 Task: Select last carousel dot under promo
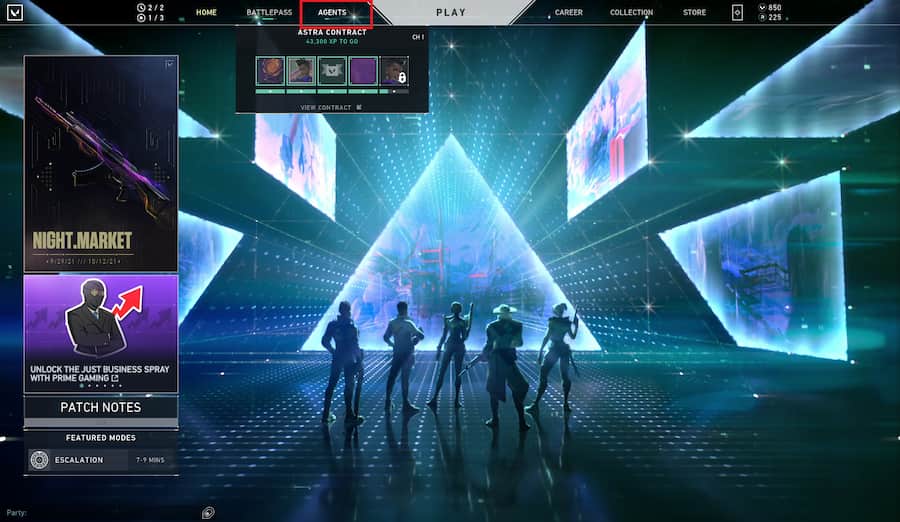(120, 386)
